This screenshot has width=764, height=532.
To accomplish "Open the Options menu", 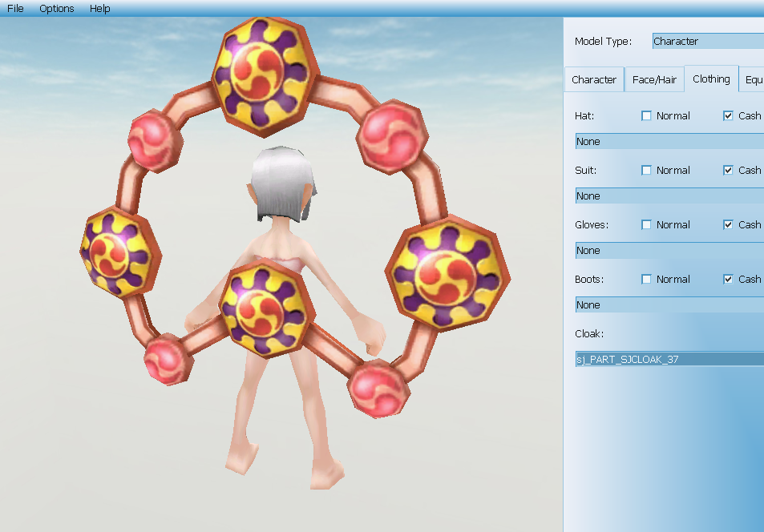I will click(57, 9).
